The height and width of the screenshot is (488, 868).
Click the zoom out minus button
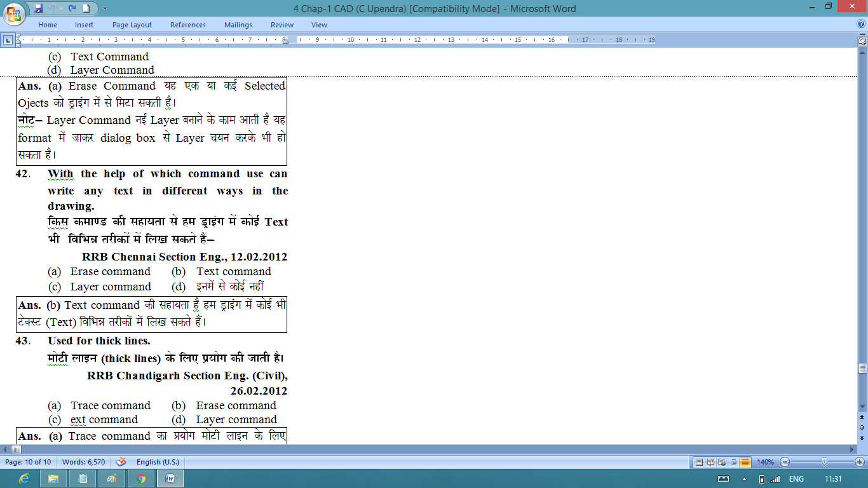[x=785, y=462]
